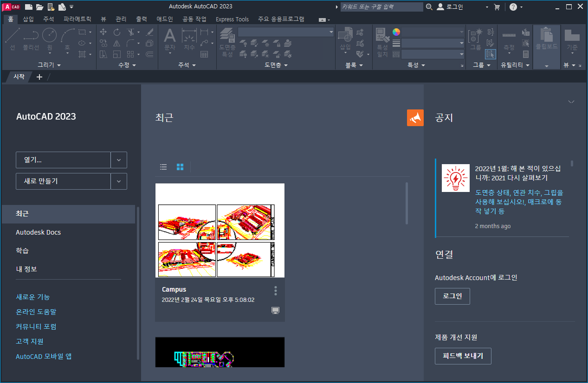Viewport: 588px width, 383px height.
Task: Select the Circle (원) tool
Action: click(50, 39)
